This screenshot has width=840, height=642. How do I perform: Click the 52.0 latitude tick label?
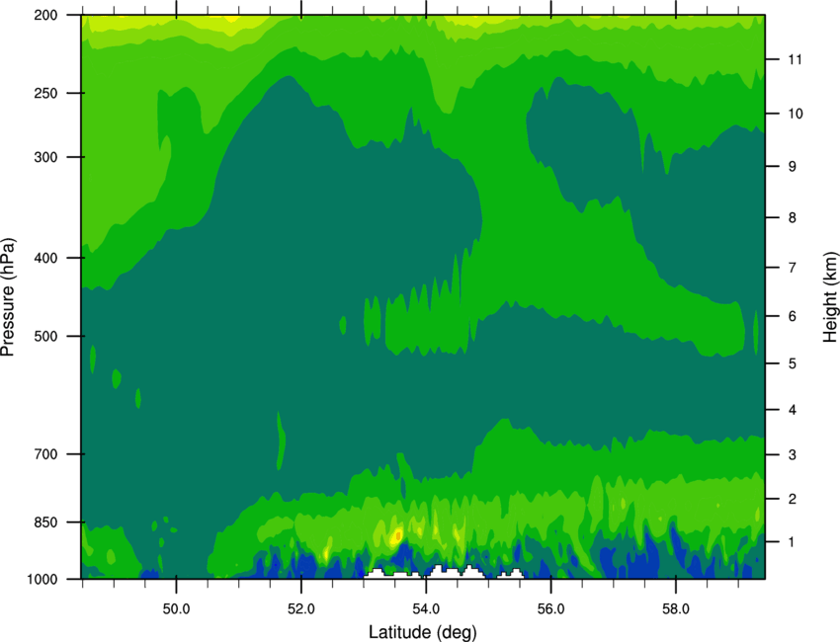(301, 609)
